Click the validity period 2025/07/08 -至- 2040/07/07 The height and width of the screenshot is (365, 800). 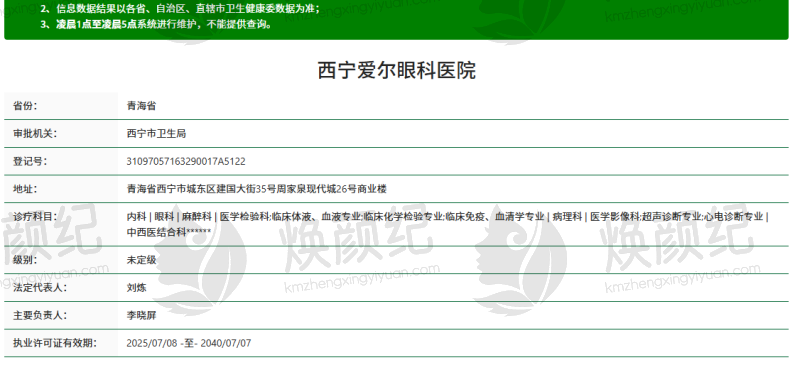click(x=189, y=343)
